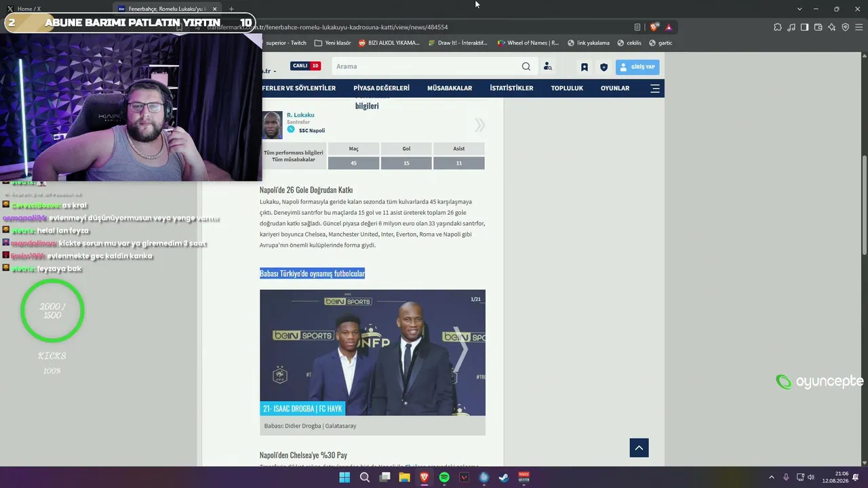Open the MÜSABAKALAR menu
Screen dimensions: 868x488
click(450, 88)
